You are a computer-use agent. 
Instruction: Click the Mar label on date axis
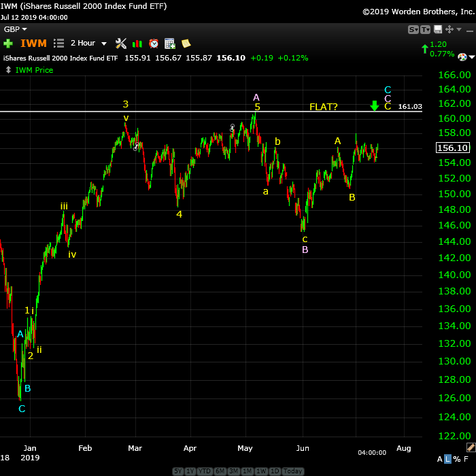(135, 448)
